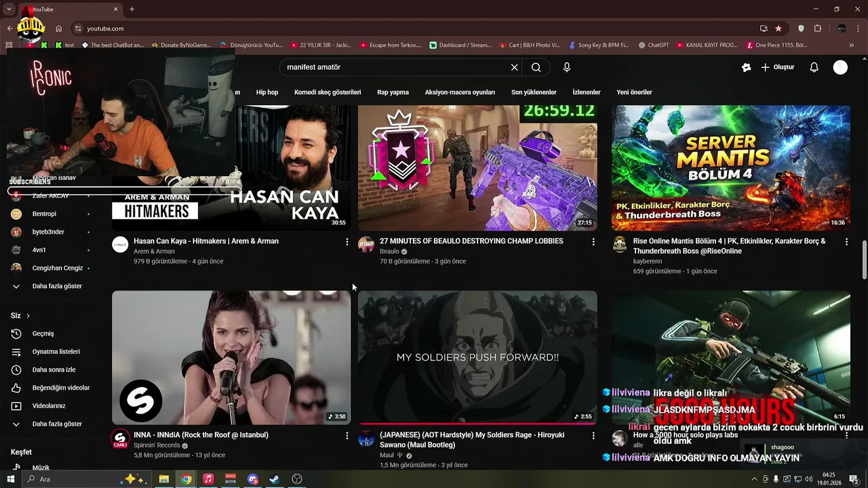Open kayberenn channel avatar
Screen dimensions: 868x488
click(620, 245)
